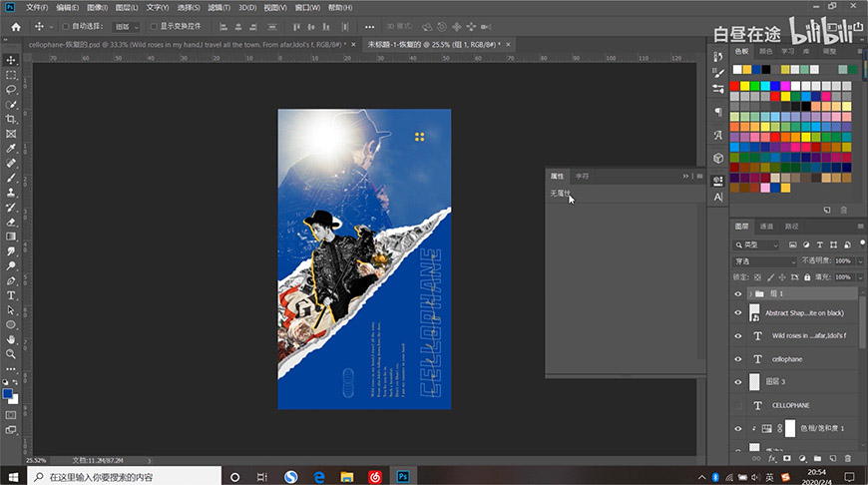Select the Path Selection tool
The image size is (868, 485).
(x=11, y=310)
